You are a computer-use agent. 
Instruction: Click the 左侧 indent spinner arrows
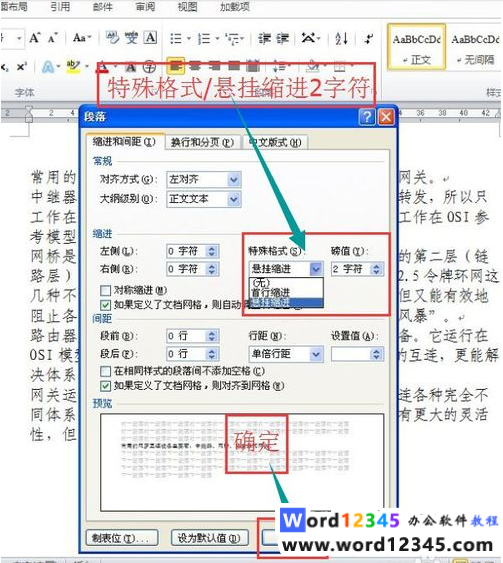[x=211, y=251]
